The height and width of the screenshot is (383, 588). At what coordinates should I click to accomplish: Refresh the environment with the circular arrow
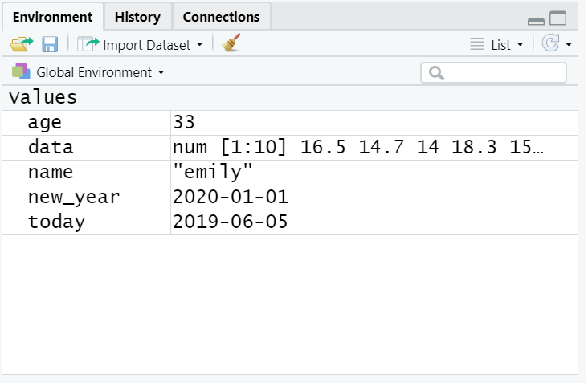click(x=550, y=44)
